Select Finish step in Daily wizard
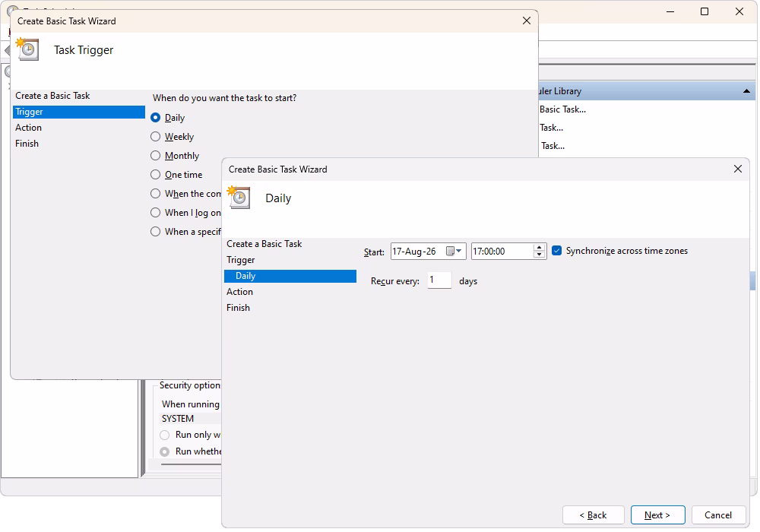This screenshot has height=532, width=760. click(x=239, y=308)
